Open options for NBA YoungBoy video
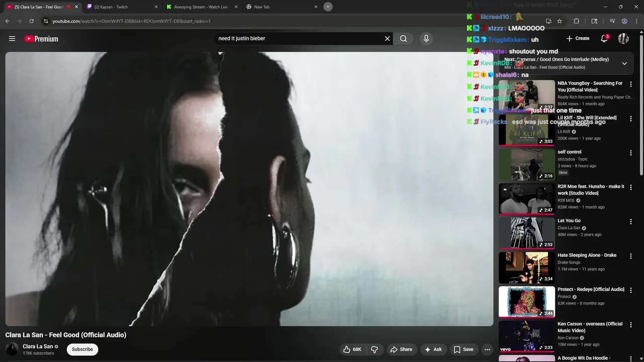Screen dimensions: 644x362 tap(631, 84)
